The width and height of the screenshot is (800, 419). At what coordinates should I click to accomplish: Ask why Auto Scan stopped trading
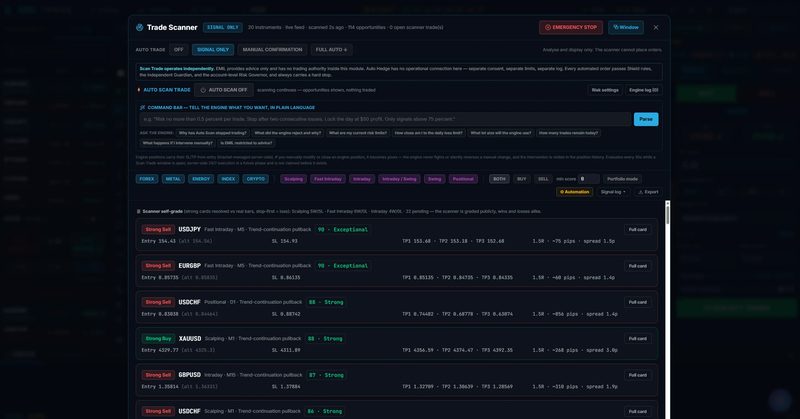point(212,133)
